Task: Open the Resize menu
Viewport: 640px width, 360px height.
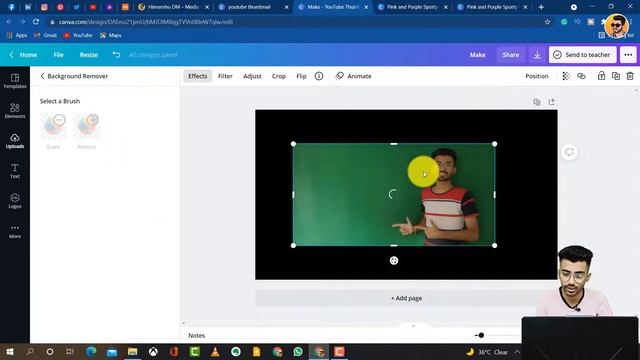Action: pos(89,55)
